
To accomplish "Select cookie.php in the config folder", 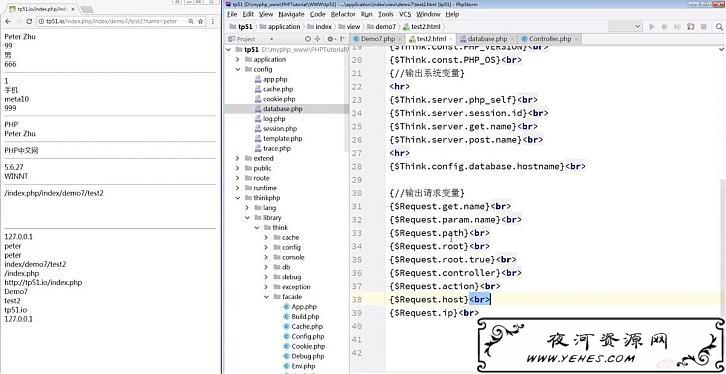I will (x=275, y=99).
